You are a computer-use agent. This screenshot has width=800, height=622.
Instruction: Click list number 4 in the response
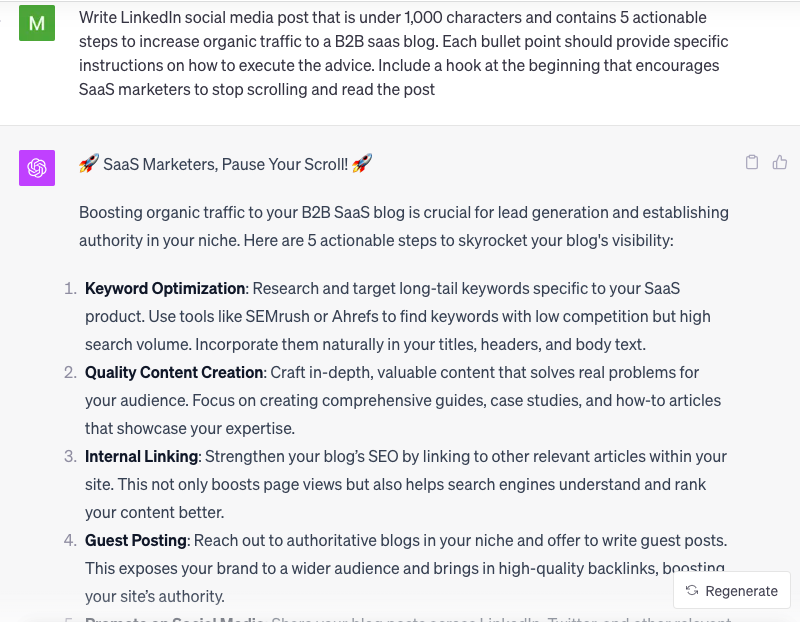coord(70,540)
